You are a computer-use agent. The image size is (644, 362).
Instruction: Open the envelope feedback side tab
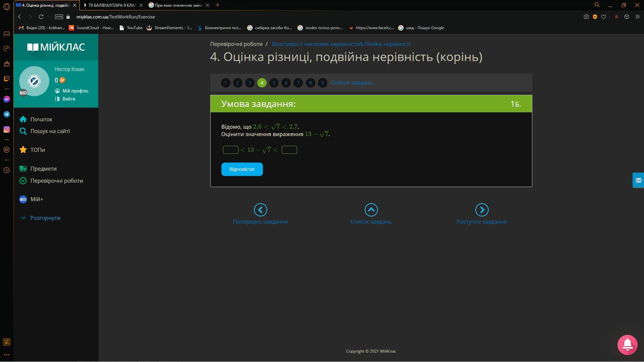[x=638, y=180]
